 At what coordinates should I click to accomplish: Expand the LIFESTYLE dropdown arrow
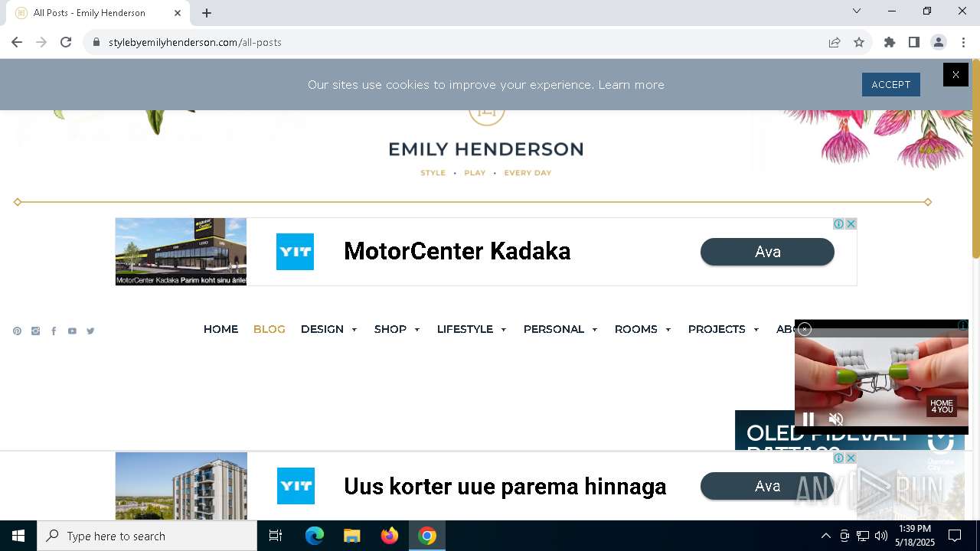pyautogui.click(x=504, y=330)
